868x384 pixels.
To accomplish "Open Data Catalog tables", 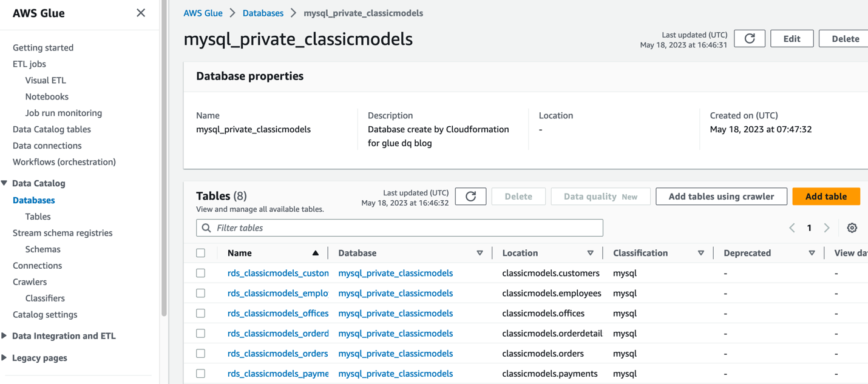I will point(52,129).
